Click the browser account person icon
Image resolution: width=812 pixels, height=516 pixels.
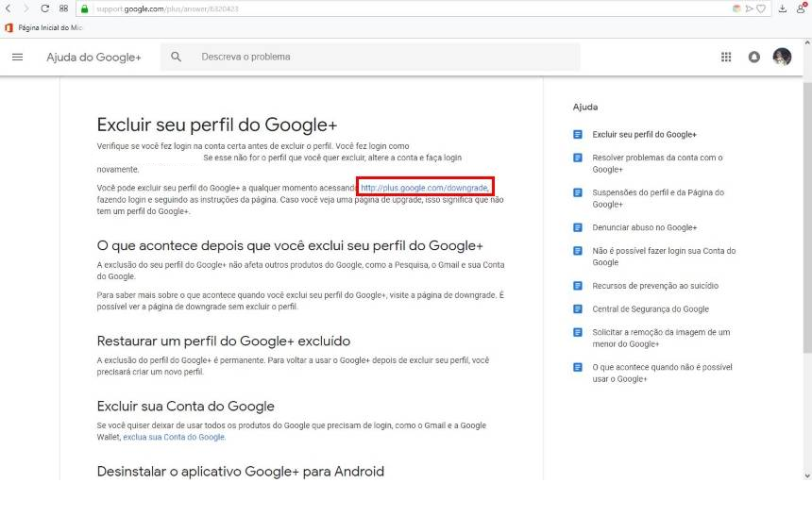(x=801, y=8)
